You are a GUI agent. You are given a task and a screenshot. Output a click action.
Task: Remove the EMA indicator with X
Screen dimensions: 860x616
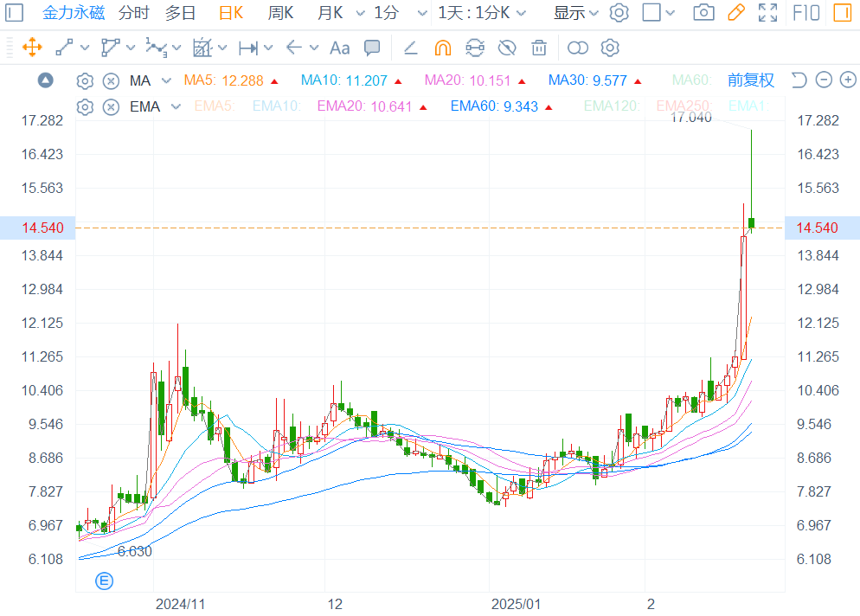coord(111,107)
